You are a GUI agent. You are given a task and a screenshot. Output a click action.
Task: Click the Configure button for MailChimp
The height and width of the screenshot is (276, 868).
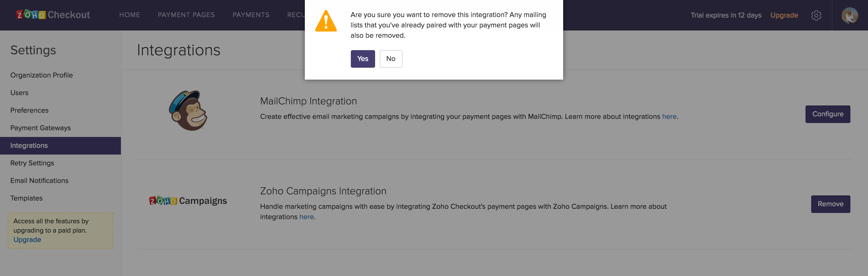[828, 114]
